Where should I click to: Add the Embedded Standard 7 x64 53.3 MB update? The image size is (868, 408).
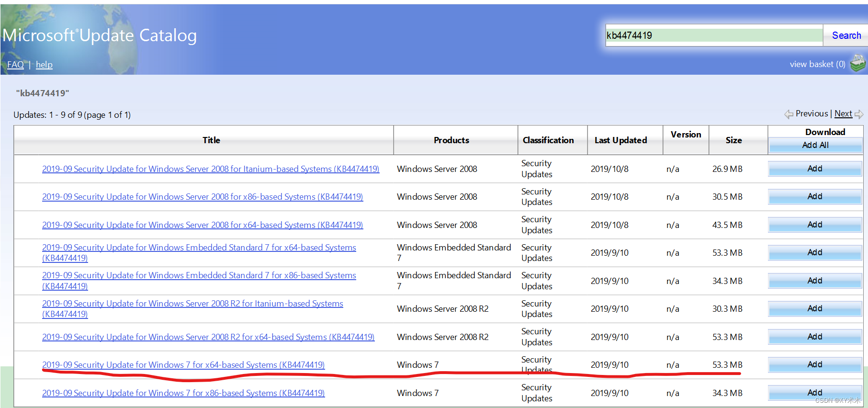click(x=815, y=253)
